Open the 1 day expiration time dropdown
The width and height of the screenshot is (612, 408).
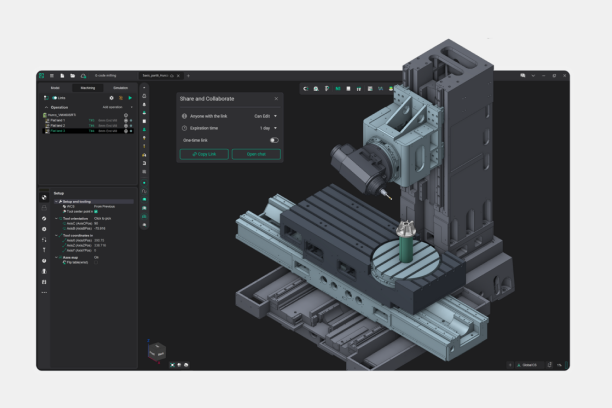[x=268, y=128]
